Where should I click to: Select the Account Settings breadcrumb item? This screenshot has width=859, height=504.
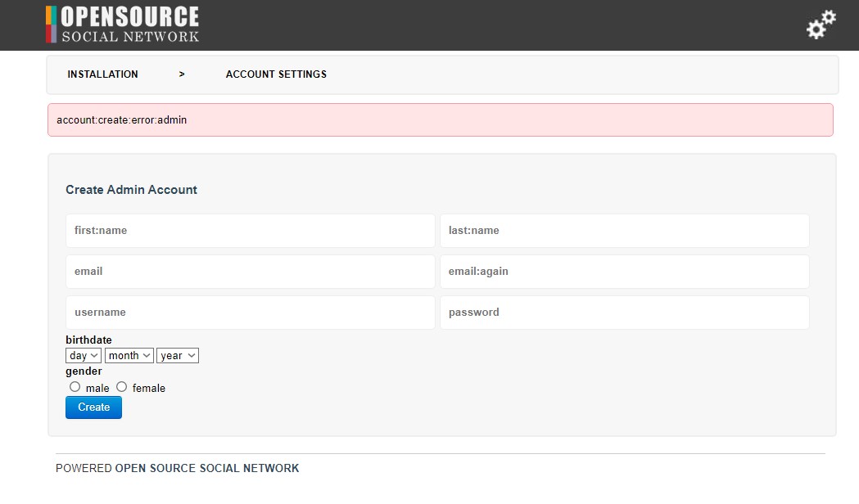coord(276,74)
